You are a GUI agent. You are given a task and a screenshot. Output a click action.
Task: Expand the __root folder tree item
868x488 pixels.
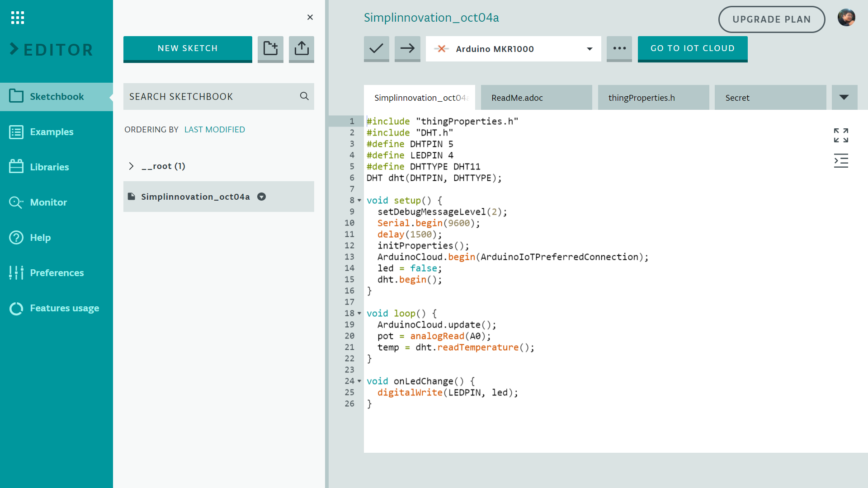point(131,166)
